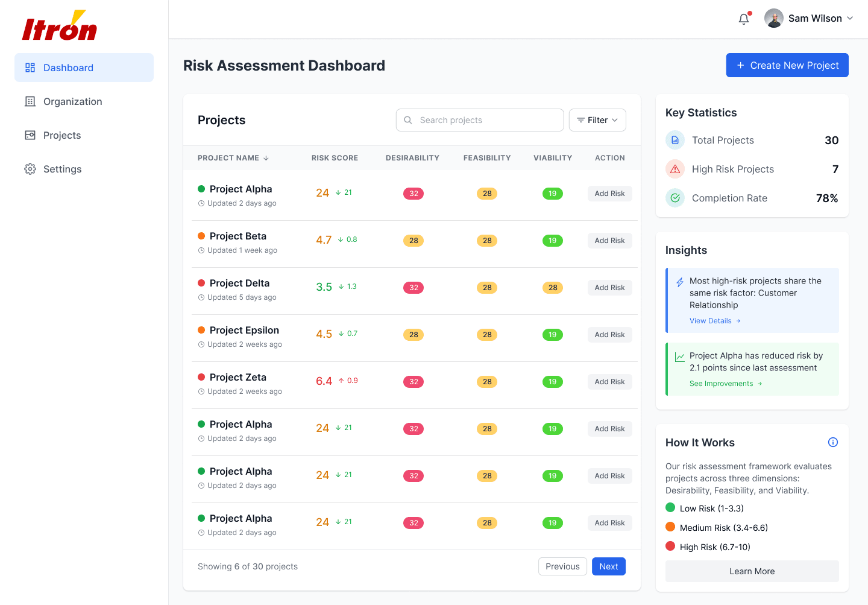Click the Total Projects value 30
This screenshot has width=868, height=605.
coord(832,140)
